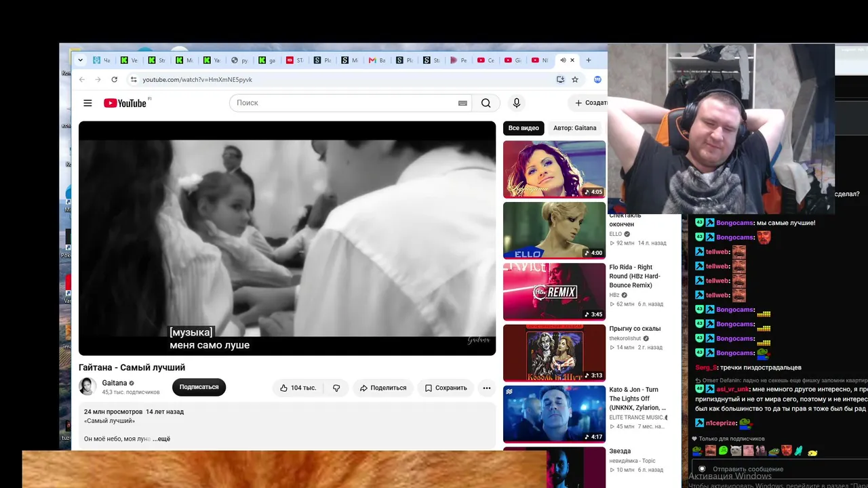The image size is (868, 488).
Task: Click the Создать (Create) button
Action: pyautogui.click(x=589, y=103)
